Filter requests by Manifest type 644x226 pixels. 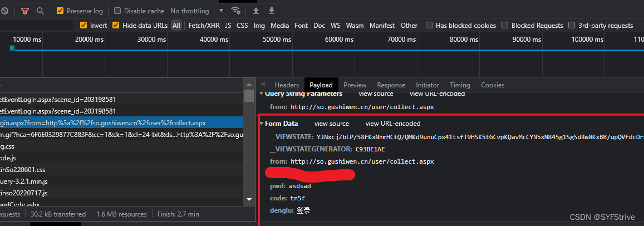coord(382,26)
